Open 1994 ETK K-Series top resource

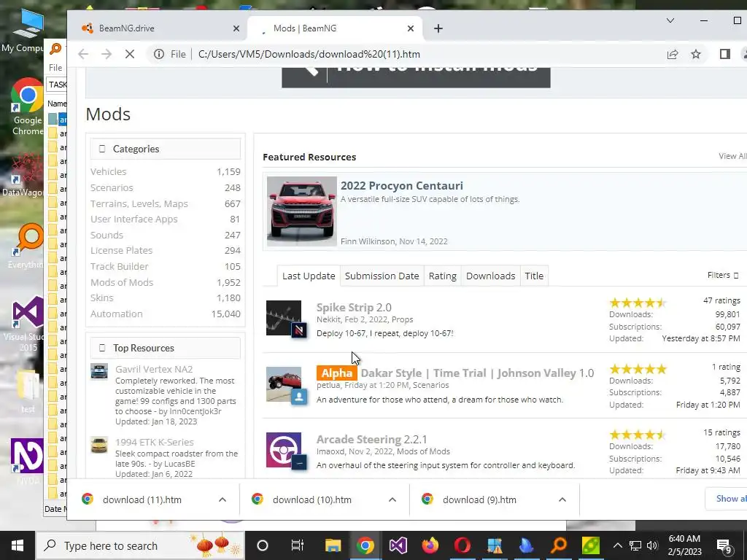155,442
